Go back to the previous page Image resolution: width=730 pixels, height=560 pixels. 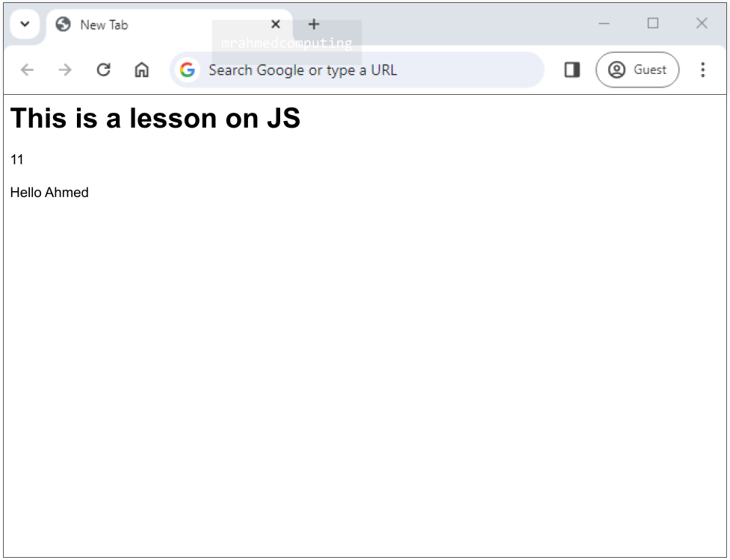[x=28, y=69]
